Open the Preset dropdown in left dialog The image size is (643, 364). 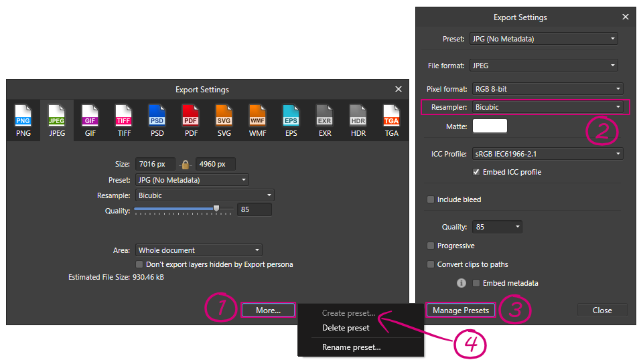(x=192, y=180)
